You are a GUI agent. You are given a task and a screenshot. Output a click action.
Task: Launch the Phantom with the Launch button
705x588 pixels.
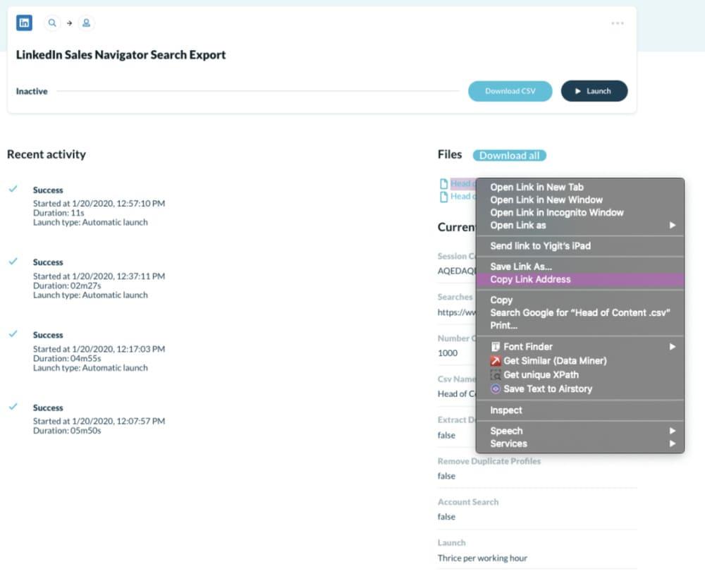(x=594, y=91)
